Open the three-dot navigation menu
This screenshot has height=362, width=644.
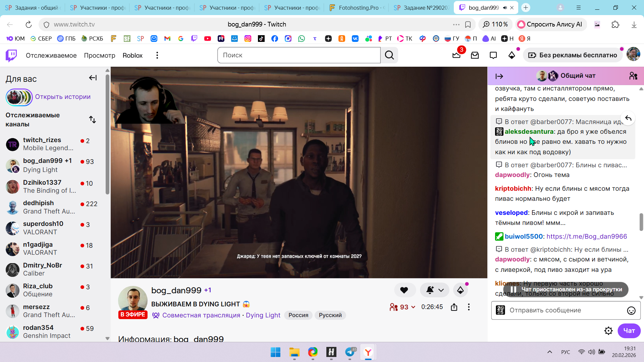coord(157,55)
